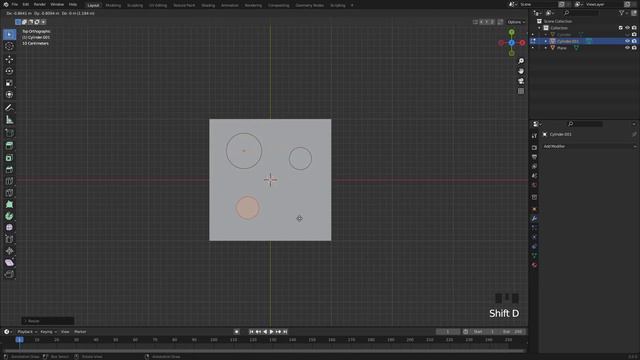Select the Edge Slide tool

point(9,240)
